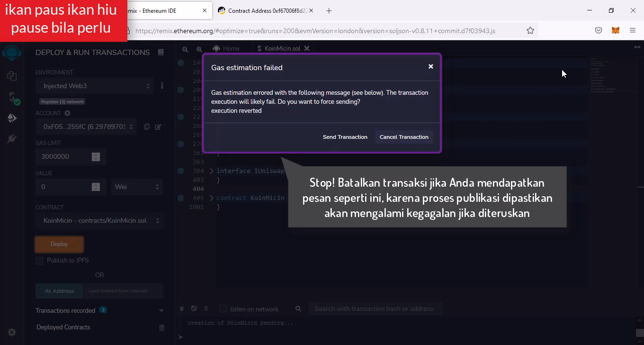This screenshot has width=644, height=345.
Task: Open the Wei unit dropdown
Action: (136, 187)
